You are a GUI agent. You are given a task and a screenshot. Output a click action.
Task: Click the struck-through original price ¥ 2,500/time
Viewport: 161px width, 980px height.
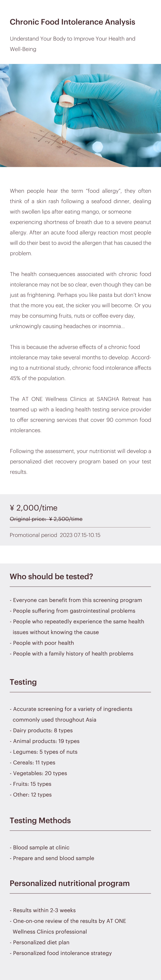tap(46, 519)
